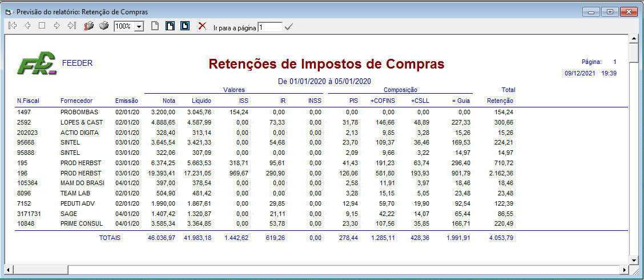The height and width of the screenshot is (280, 644).
Task: Print the report using printer icon
Action: (x=103, y=26)
